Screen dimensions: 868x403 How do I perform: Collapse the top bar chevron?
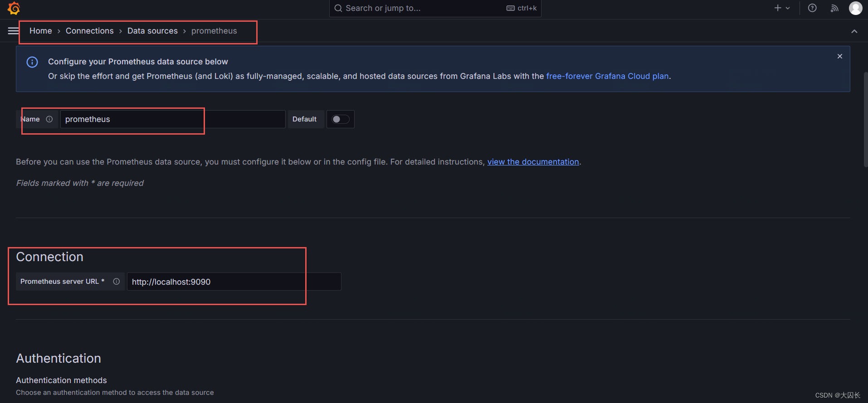pos(854,31)
